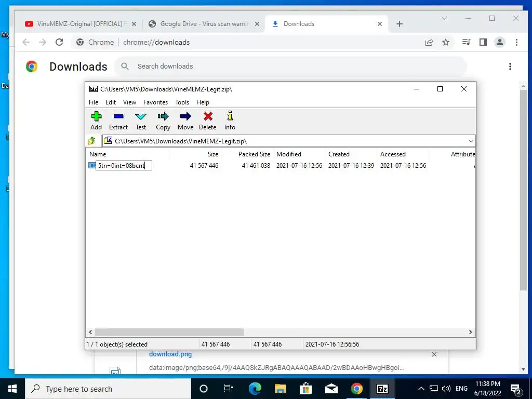532x399 pixels.
Task: Open Downloads page more actions menu
Action: click(x=510, y=66)
